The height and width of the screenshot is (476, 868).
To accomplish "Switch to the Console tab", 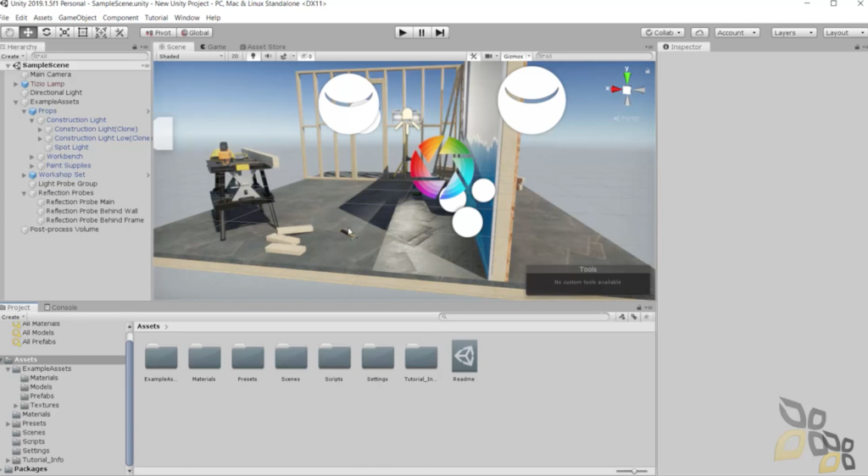I will pyautogui.click(x=60, y=307).
